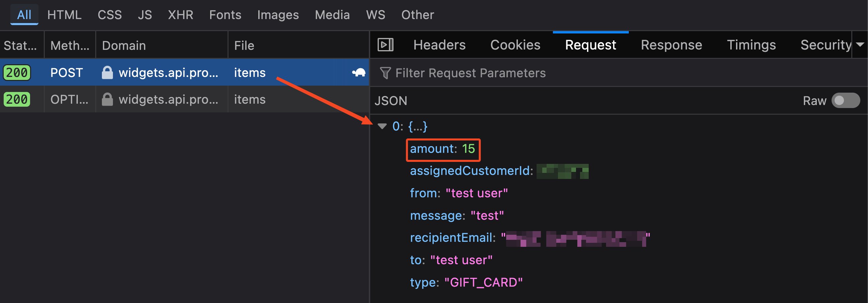Collapse the 0: {…} JSON object
868x303 pixels.
382,126
